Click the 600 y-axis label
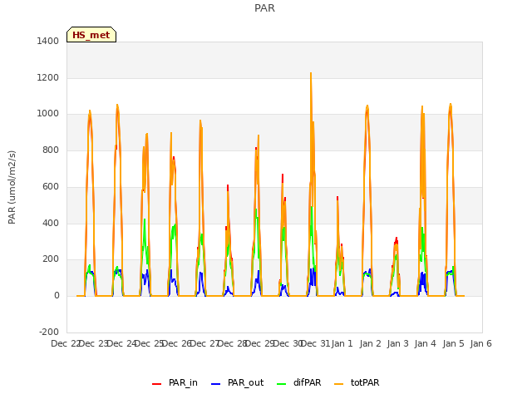The width and height of the screenshot is (532, 399). tap(51, 186)
